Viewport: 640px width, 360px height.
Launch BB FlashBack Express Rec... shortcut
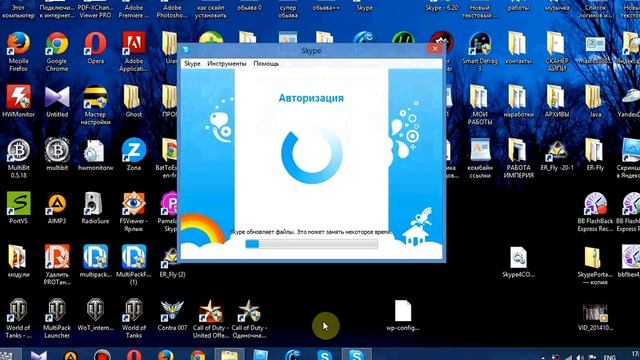[x=595, y=212]
